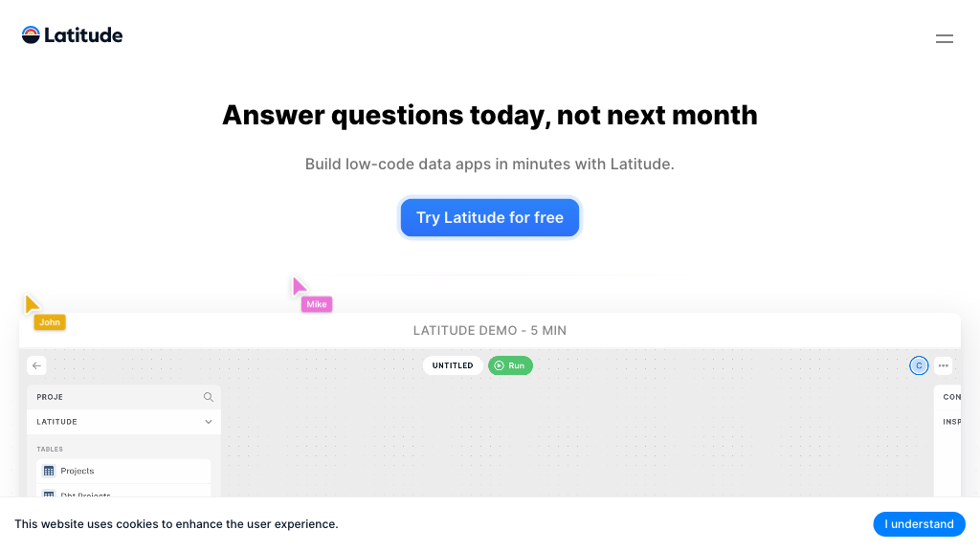The image size is (980, 551).
Task: Click the C user avatar circle
Action: [919, 365]
